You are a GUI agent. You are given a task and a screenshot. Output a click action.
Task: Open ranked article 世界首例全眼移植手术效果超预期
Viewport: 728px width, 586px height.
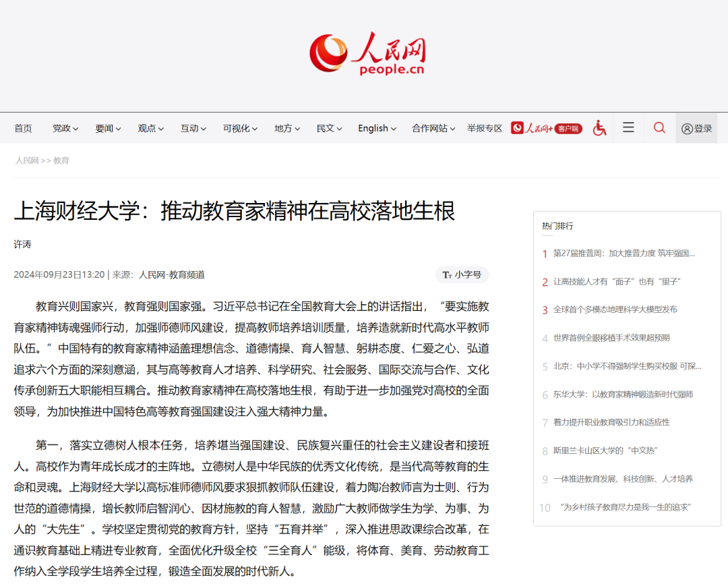point(611,338)
